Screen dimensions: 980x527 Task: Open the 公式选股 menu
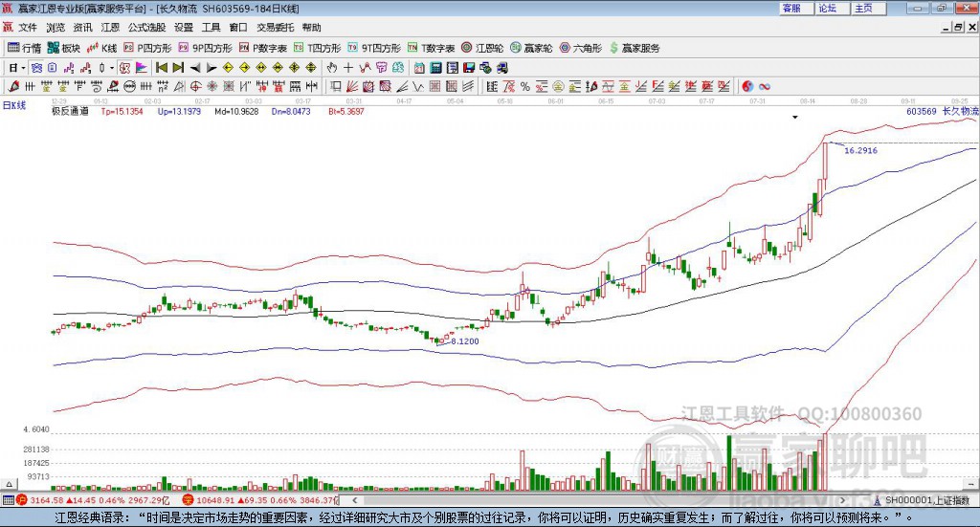pyautogui.click(x=146, y=28)
